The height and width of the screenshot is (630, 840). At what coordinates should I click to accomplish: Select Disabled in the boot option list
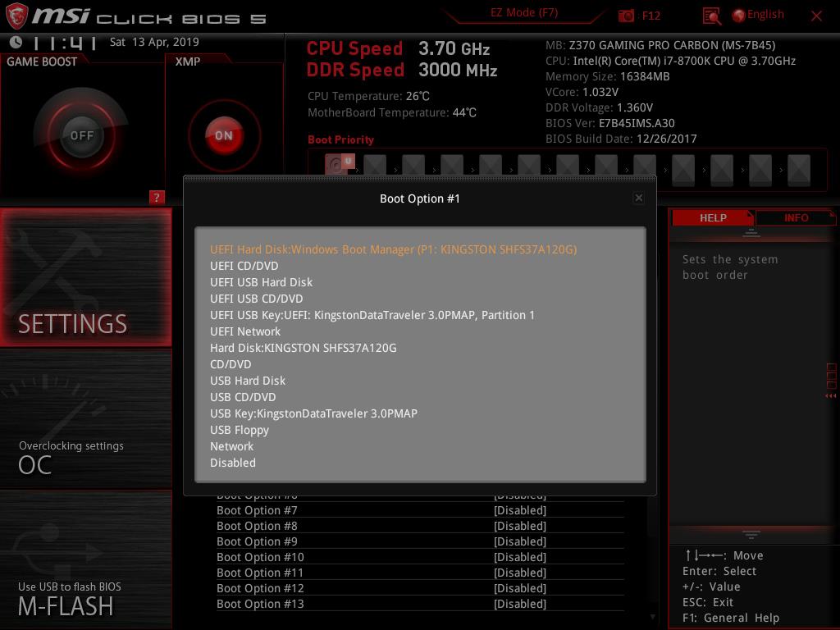232,463
